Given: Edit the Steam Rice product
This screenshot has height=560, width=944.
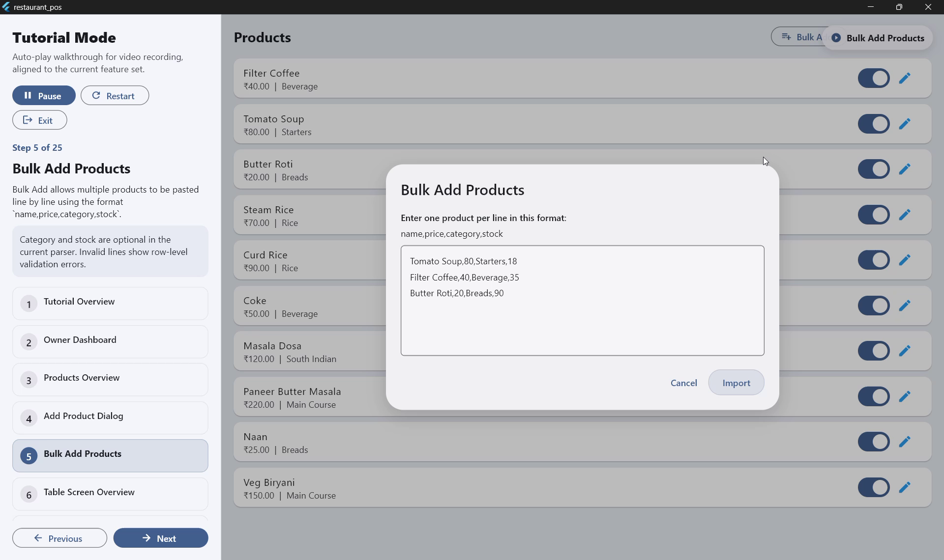Looking at the screenshot, I should coord(905,215).
